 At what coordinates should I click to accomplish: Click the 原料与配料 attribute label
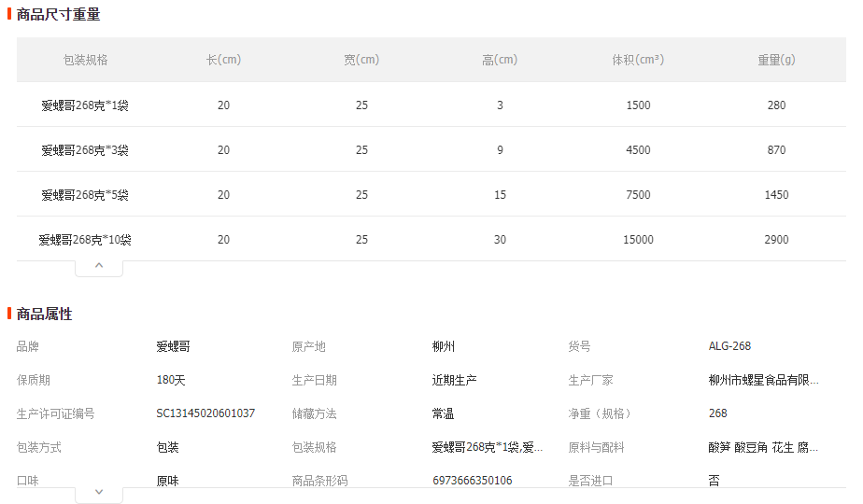[x=596, y=447]
